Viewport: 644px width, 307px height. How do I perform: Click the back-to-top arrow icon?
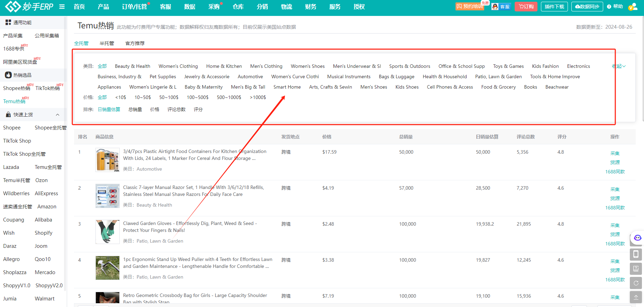[636, 297]
